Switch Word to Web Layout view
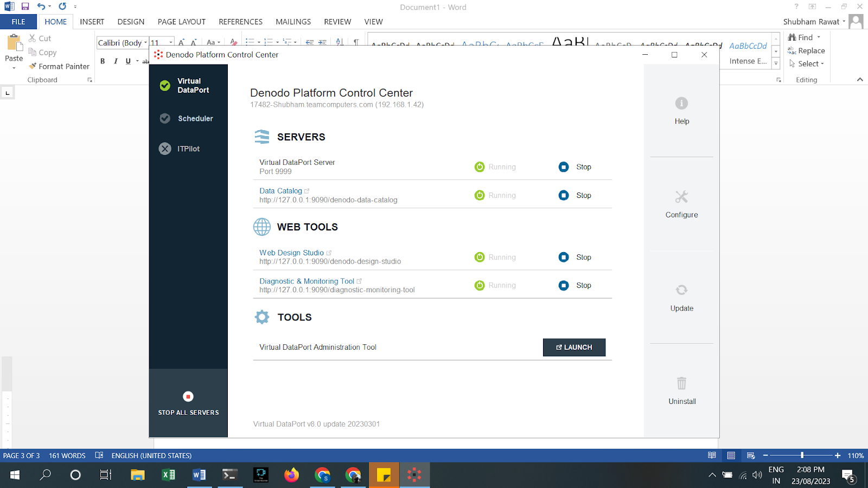 751,455
